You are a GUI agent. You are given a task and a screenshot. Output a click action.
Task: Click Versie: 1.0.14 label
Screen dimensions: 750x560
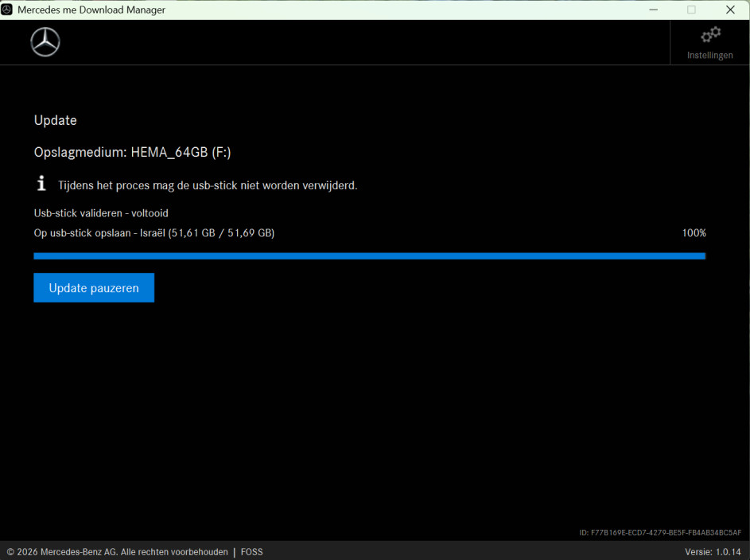(713, 552)
